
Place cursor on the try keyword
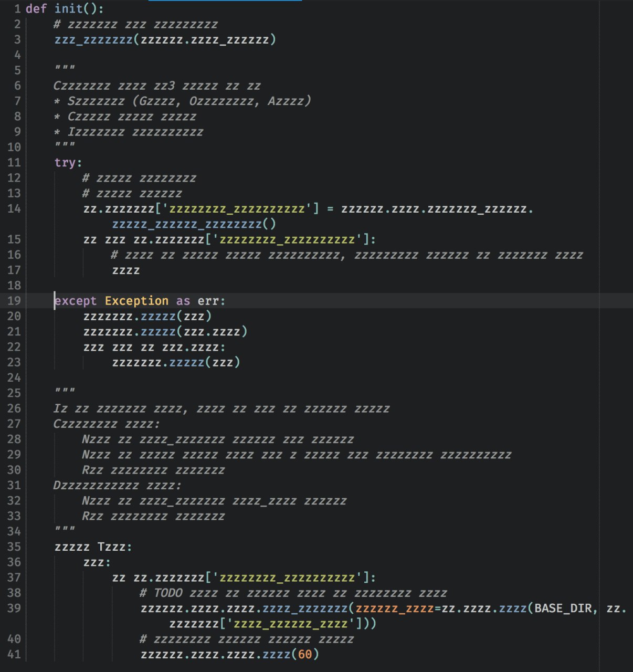65,163
